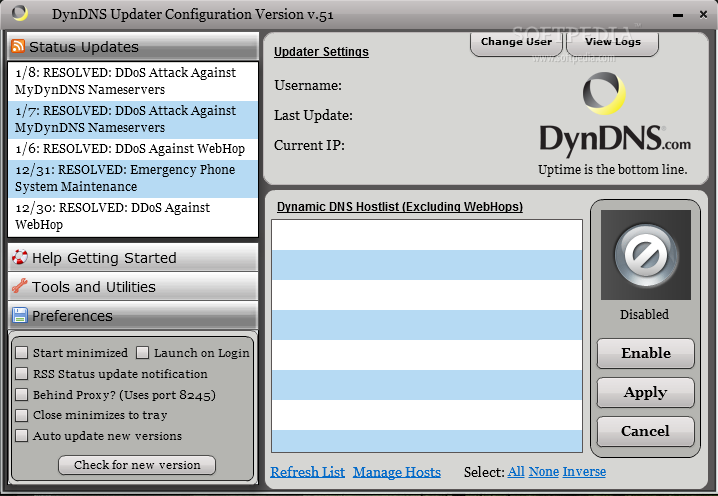
Task: Enable Close minimizes to tray
Action: [x=22, y=415]
